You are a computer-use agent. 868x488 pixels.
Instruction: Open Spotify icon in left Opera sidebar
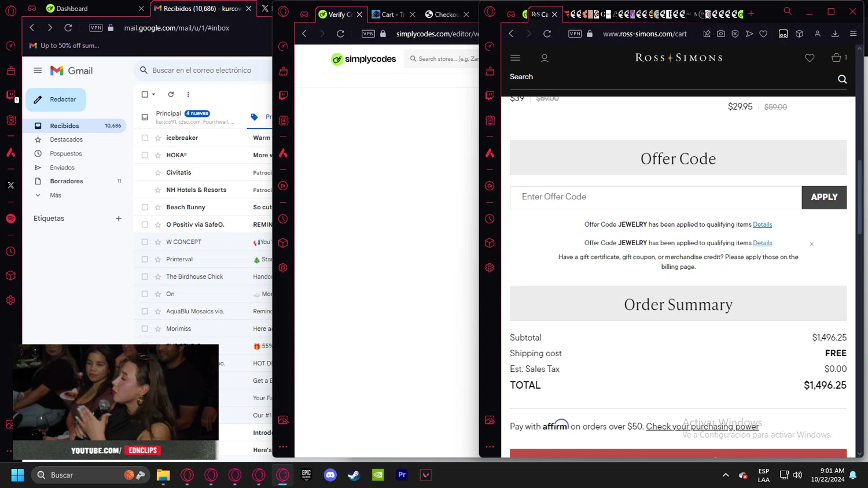tap(10, 219)
